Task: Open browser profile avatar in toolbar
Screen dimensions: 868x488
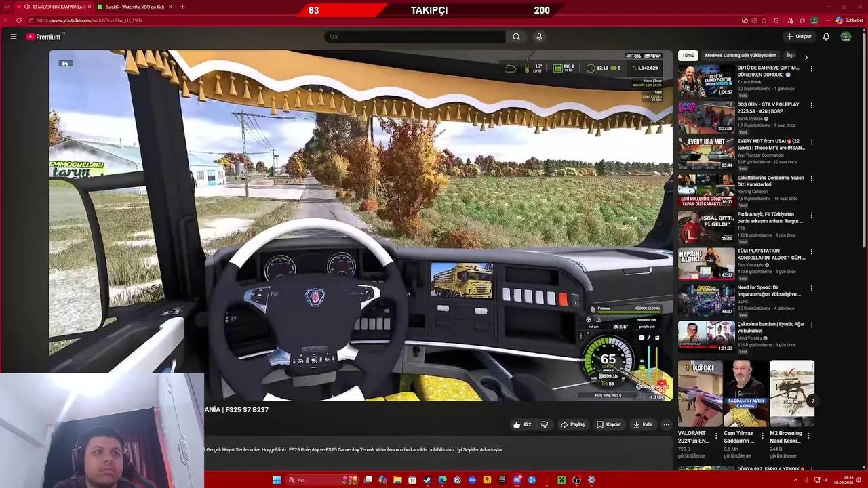Action: tap(814, 20)
